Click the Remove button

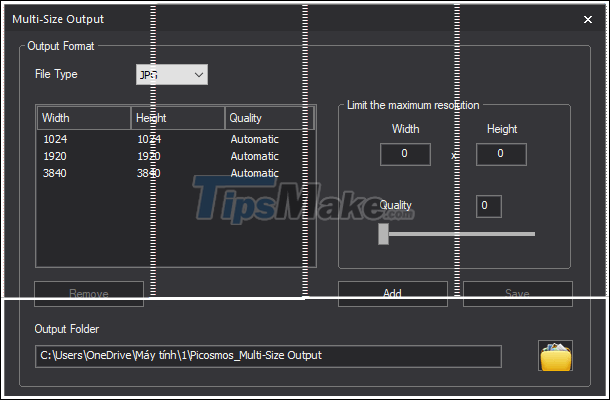coord(89,294)
